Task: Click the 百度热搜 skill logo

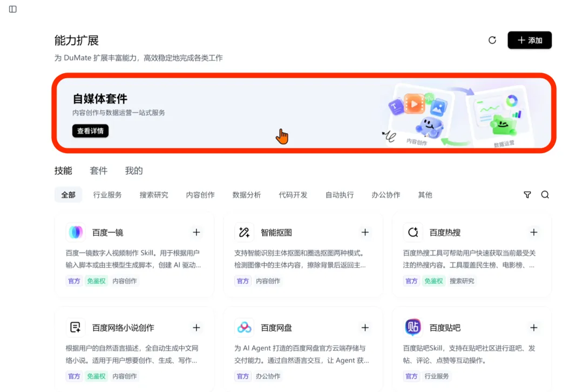Action: (x=413, y=232)
